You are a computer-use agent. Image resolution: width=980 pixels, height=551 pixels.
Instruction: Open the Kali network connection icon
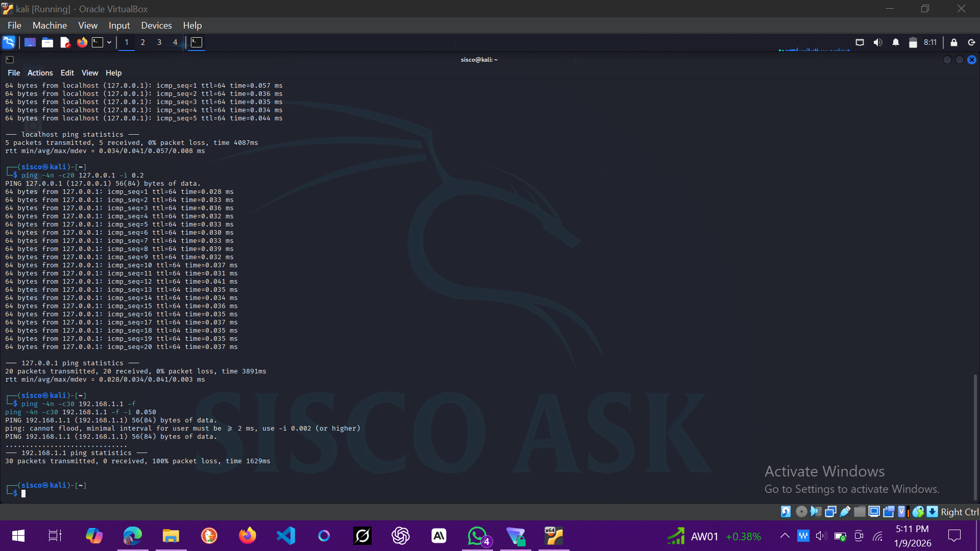(860, 42)
